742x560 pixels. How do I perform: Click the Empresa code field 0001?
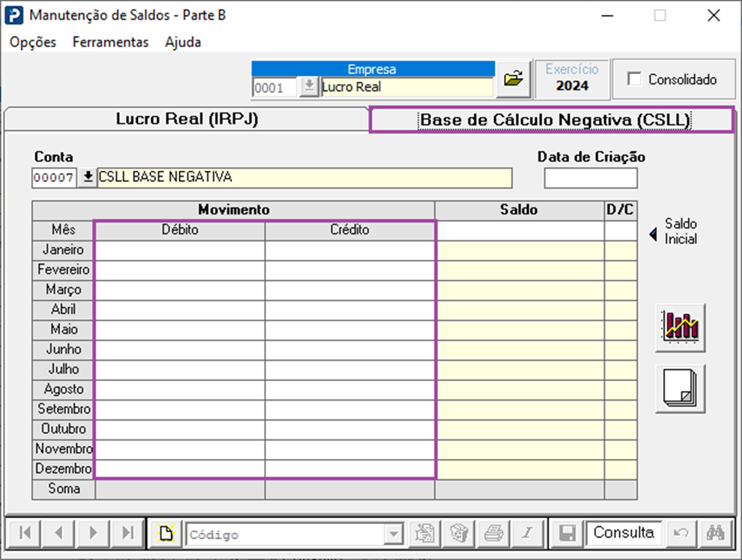[275, 88]
